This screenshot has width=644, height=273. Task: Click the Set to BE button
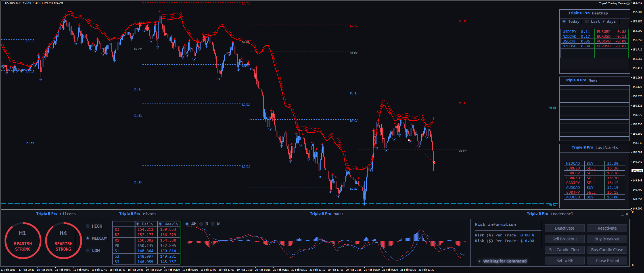[564, 261]
